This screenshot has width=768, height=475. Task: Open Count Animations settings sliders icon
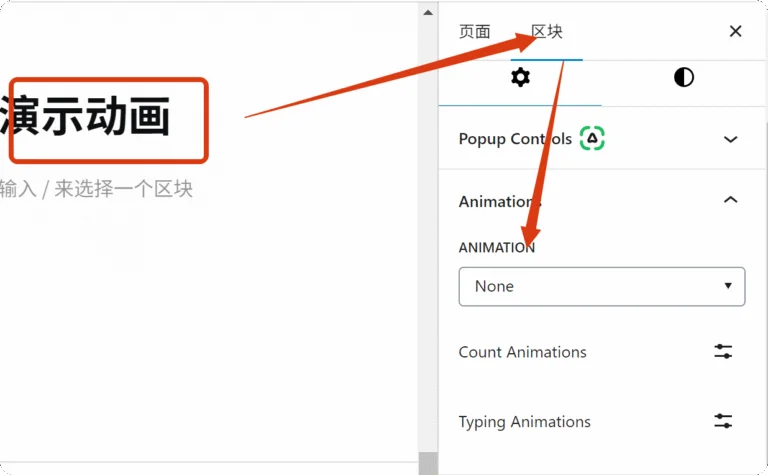[723, 352]
